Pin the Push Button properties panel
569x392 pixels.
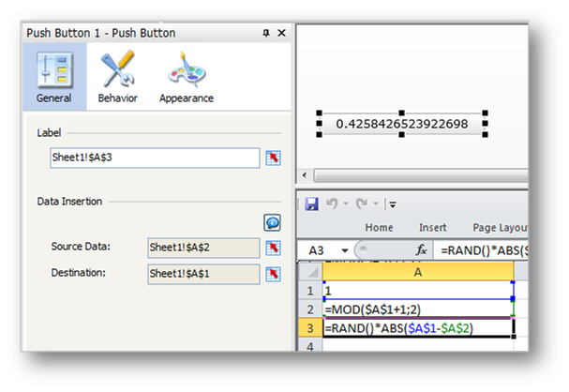267,33
